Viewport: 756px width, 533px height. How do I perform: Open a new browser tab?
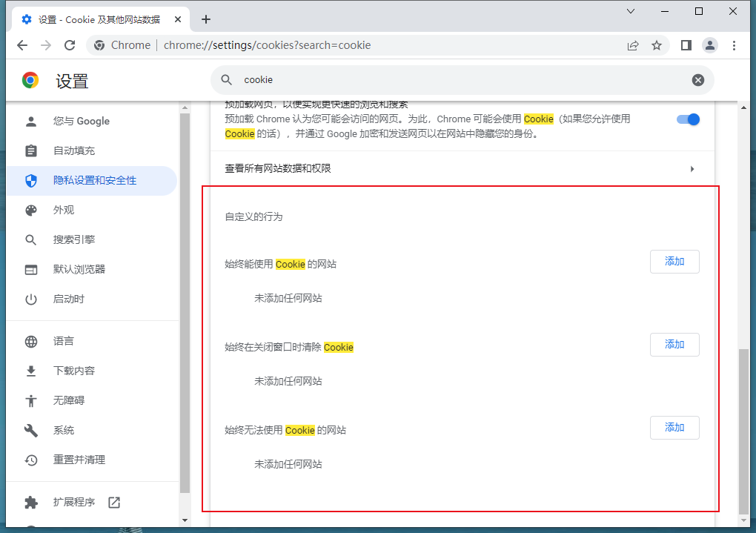(206, 19)
